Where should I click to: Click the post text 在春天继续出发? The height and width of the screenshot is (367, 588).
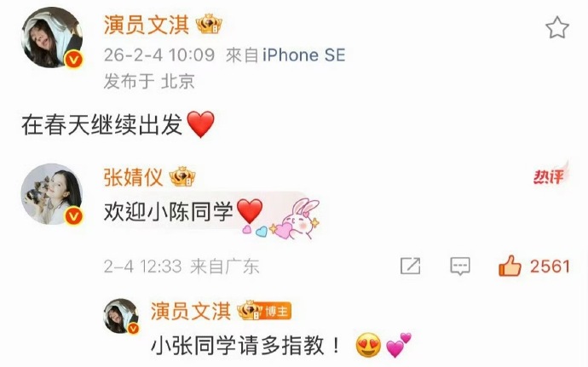click(x=102, y=125)
